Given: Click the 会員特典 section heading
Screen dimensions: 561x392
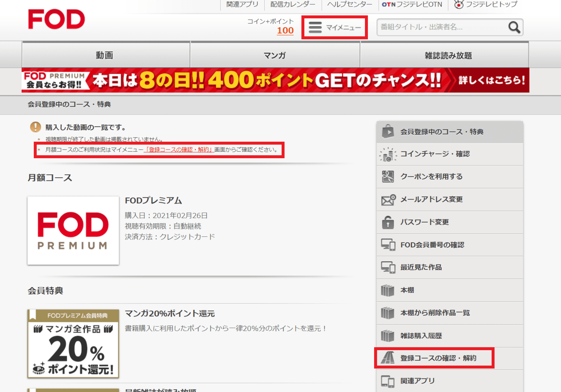Looking at the screenshot, I should point(46,291).
